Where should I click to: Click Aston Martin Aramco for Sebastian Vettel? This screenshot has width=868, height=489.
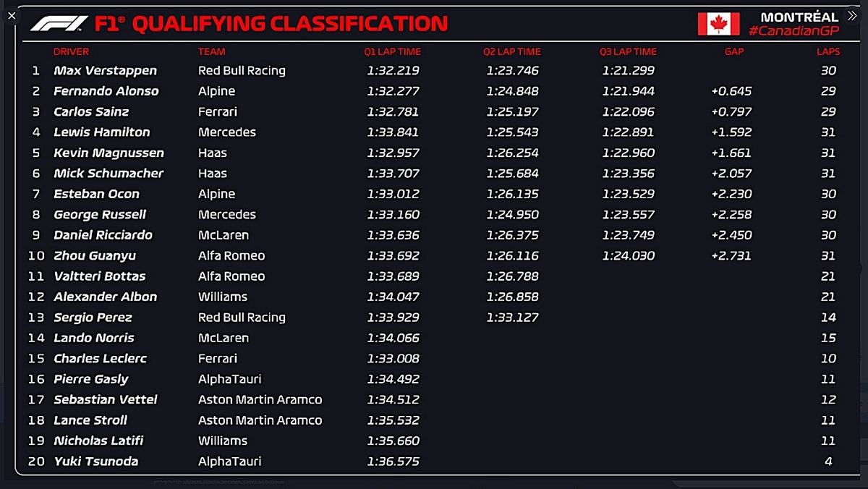pos(260,399)
